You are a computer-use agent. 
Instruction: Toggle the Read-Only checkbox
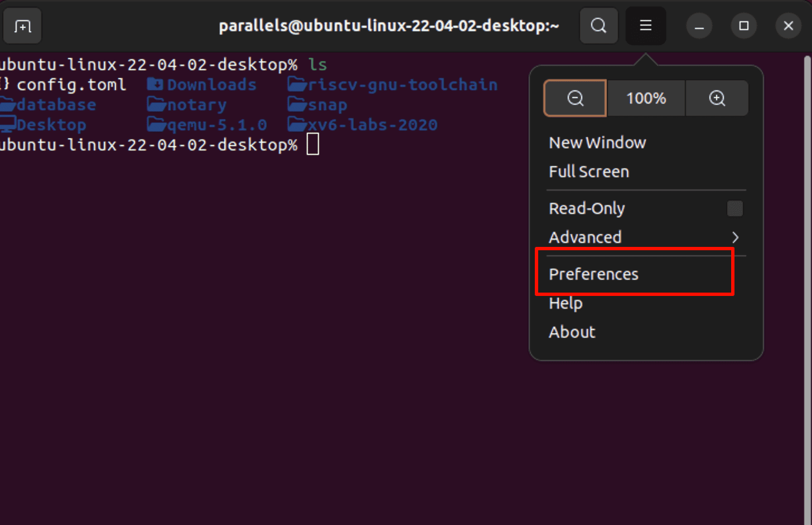(x=734, y=208)
